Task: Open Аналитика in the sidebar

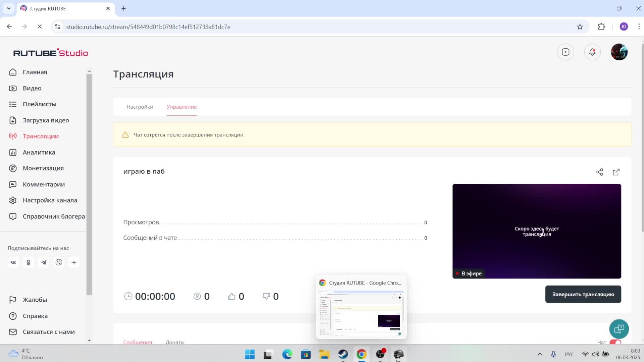Action: (x=39, y=153)
